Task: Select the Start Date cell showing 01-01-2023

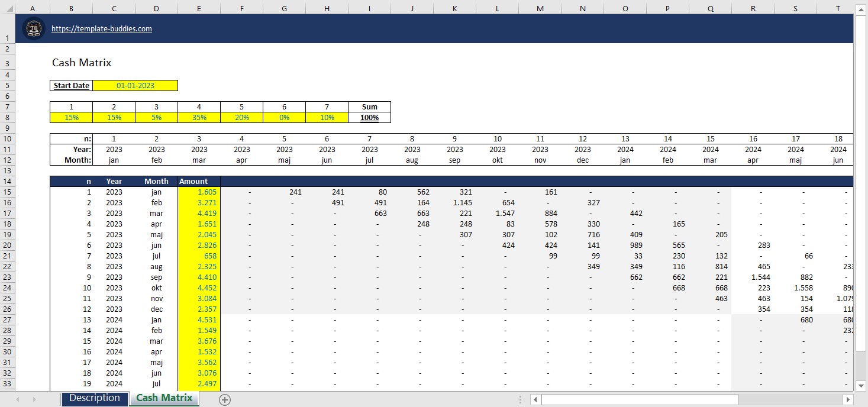Action: pos(135,85)
